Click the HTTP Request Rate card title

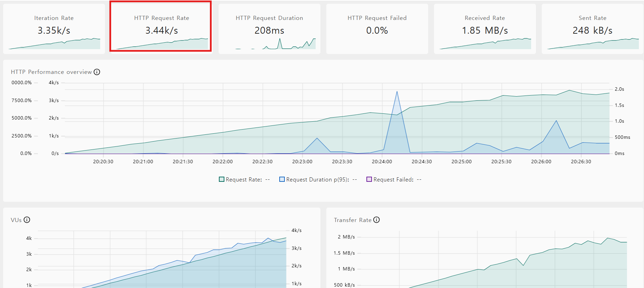coord(162,18)
